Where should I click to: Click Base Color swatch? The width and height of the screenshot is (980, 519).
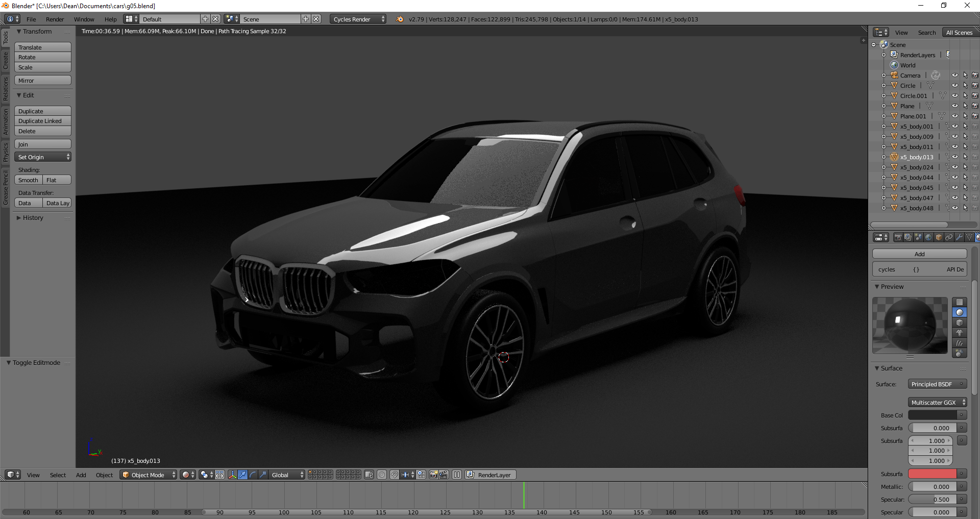[x=933, y=415]
